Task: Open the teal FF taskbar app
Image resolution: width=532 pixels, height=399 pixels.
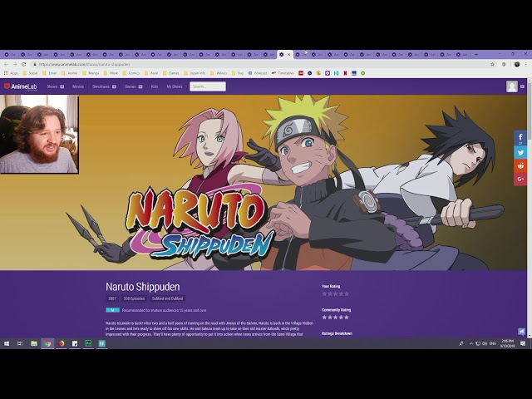Action: click(101, 343)
